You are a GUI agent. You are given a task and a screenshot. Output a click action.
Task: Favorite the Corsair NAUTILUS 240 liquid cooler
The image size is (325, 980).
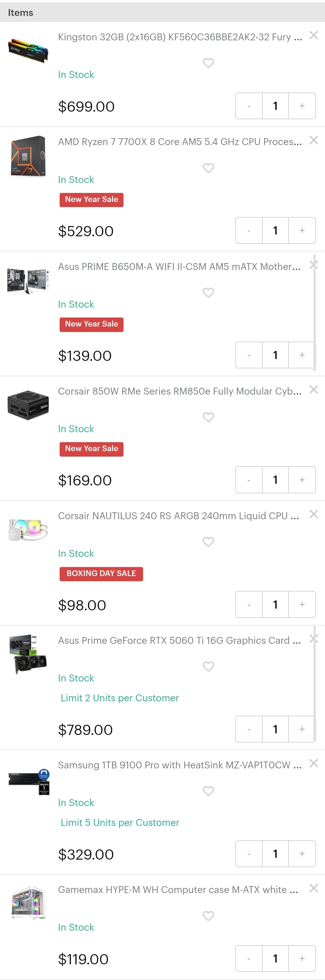(x=208, y=542)
